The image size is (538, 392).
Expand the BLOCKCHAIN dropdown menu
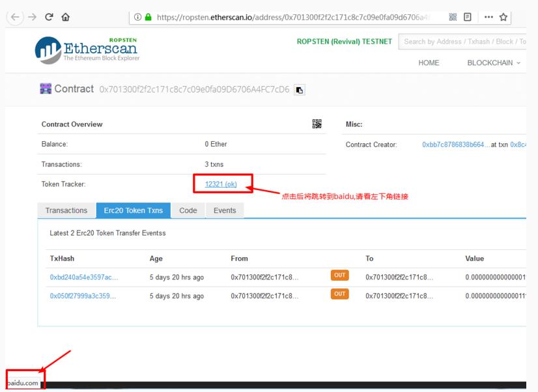[494, 63]
